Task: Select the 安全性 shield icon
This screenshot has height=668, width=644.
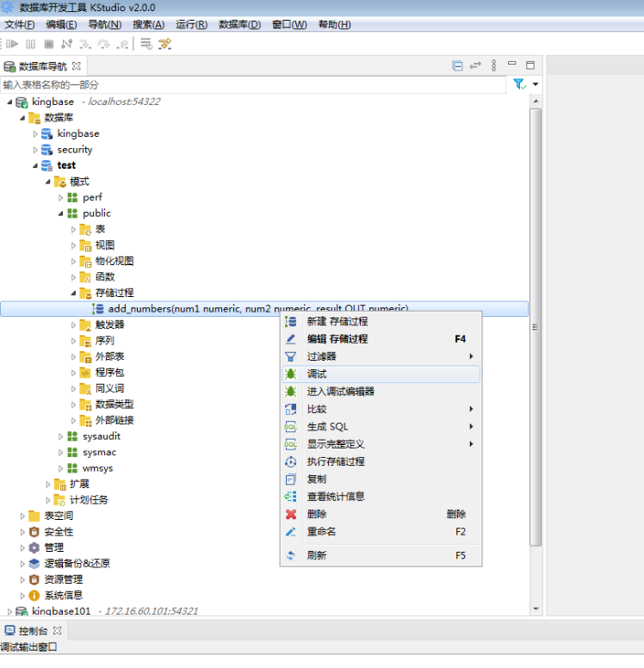Action: (x=34, y=532)
